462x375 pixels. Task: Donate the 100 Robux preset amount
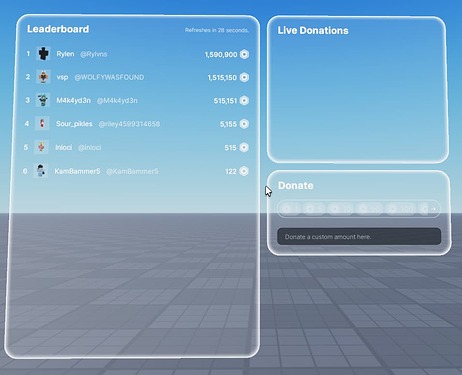point(401,209)
